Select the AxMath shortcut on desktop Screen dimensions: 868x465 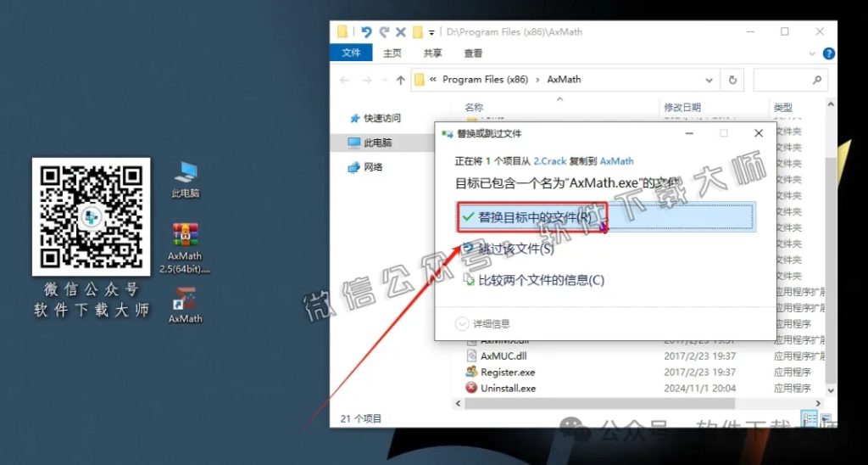click(x=185, y=305)
